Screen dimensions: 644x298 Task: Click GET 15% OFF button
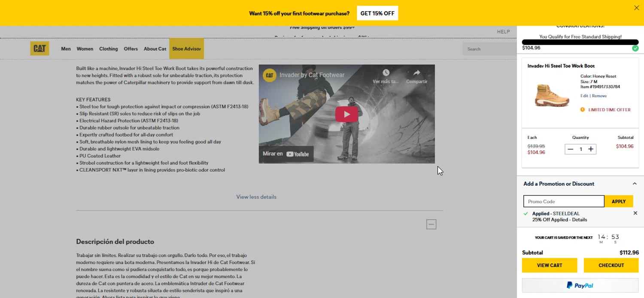[377, 13]
